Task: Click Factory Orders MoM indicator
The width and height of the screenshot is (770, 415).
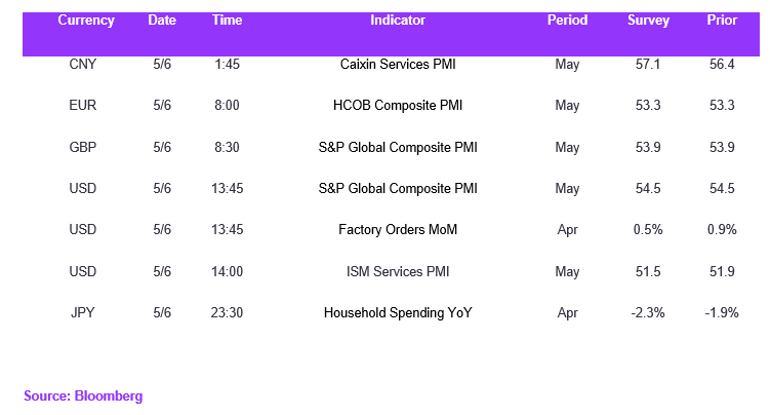Action: click(398, 229)
